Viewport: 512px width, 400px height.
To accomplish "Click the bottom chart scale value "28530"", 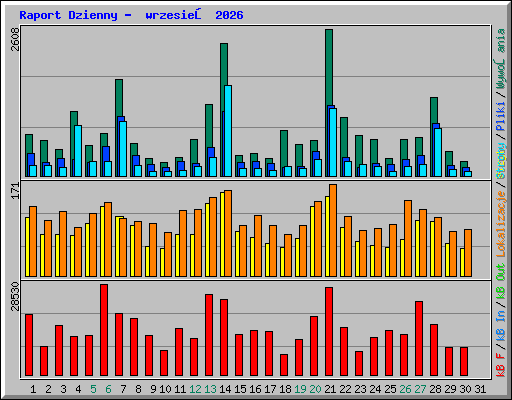I will pyautogui.click(x=15, y=296).
